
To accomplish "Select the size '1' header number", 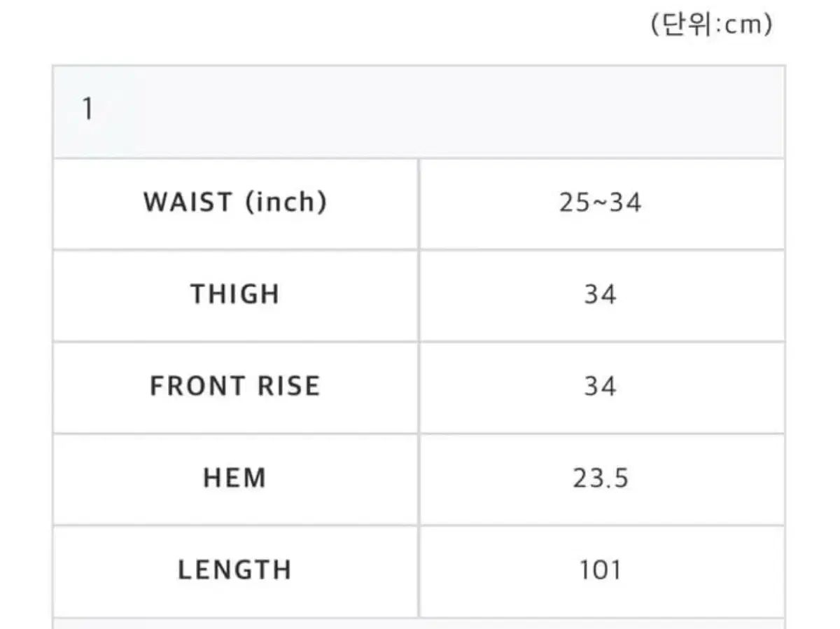I will tap(87, 110).
